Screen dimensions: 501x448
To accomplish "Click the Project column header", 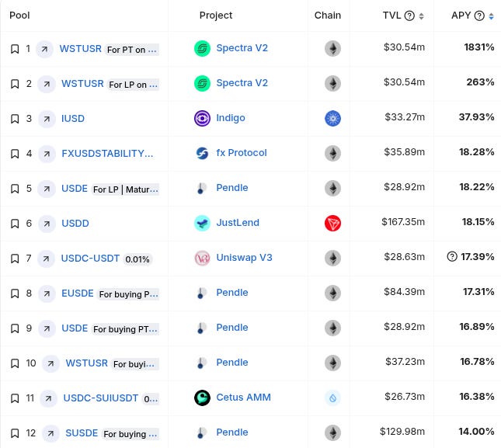I will pyautogui.click(x=216, y=16).
